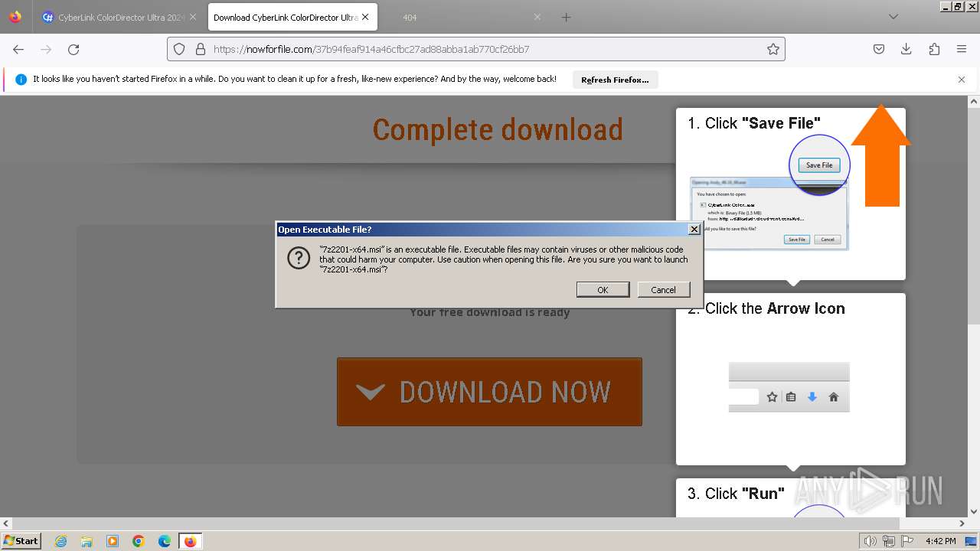
Task: Click the vertical scrollbar up arrow
Action: [x=974, y=101]
